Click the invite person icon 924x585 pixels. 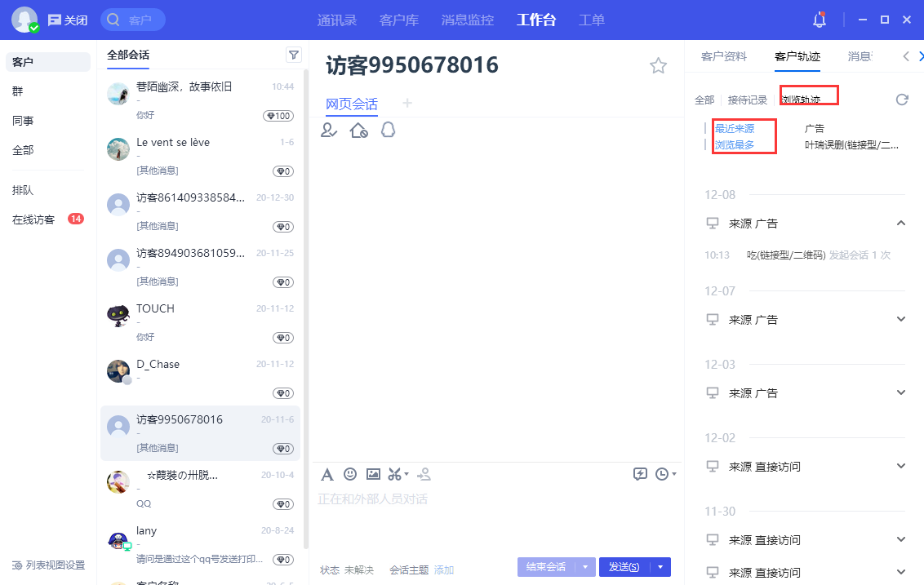pos(424,474)
